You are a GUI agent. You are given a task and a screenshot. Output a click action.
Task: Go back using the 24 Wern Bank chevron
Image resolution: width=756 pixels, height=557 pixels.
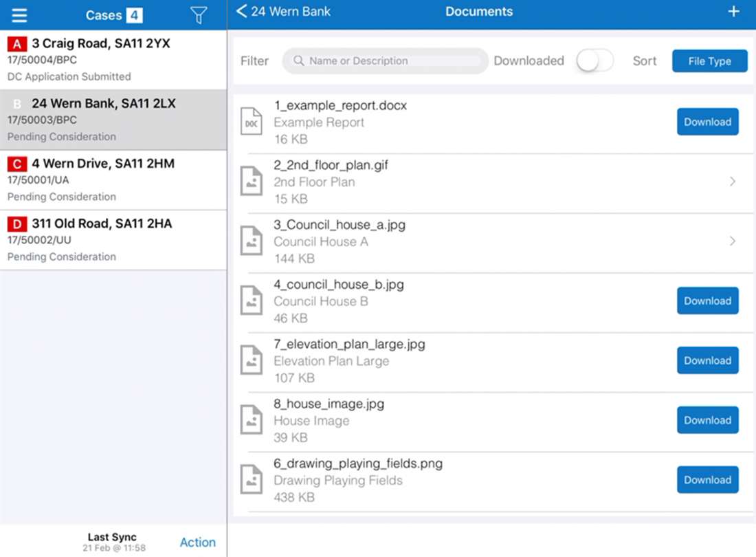(241, 12)
